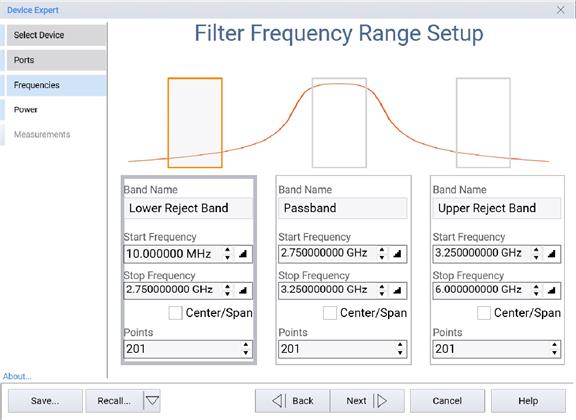The height and width of the screenshot is (420, 576).
Task: Select the Passband rectangle in the filter diagram
Action: pyautogui.click(x=339, y=123)
